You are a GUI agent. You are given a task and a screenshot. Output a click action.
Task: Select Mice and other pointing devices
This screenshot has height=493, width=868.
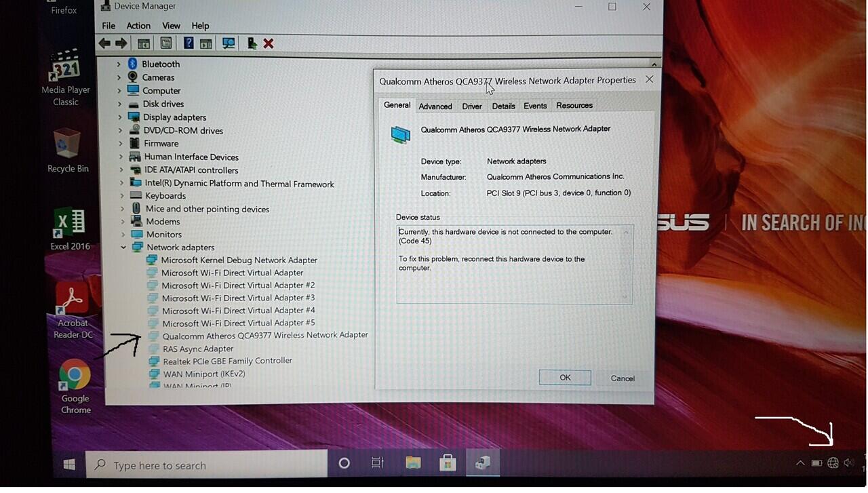[208, 209]
